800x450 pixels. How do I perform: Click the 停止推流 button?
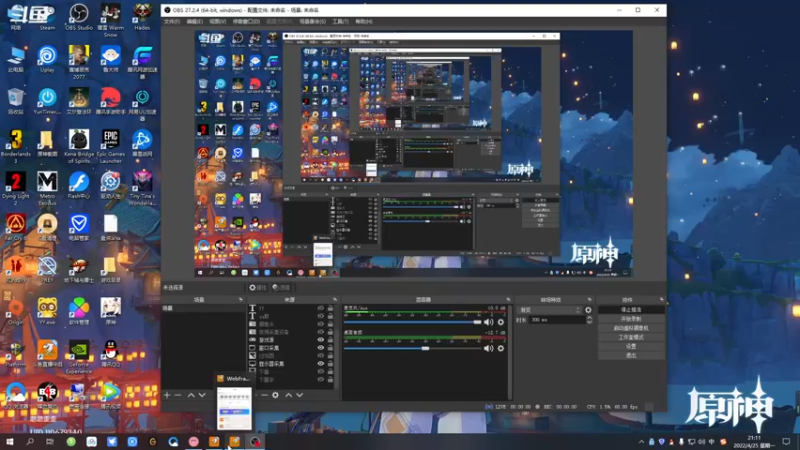(x=631, y=310)
